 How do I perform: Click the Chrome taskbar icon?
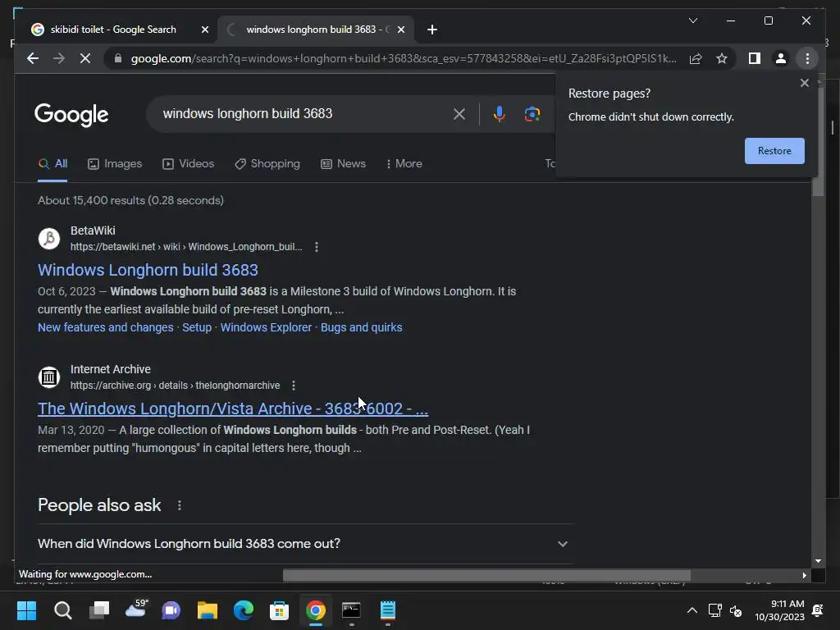click(x=316, y=610)
